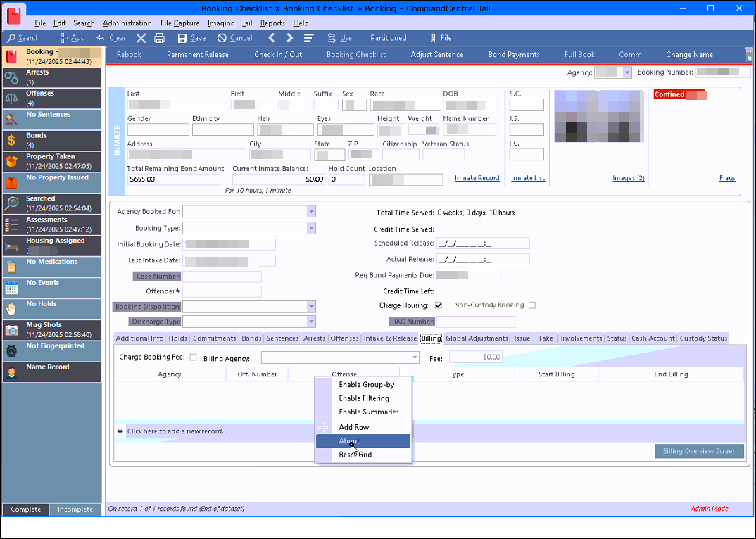756x539 pixels.
Task: Open Property Taken box item
Action: [52, 162]
